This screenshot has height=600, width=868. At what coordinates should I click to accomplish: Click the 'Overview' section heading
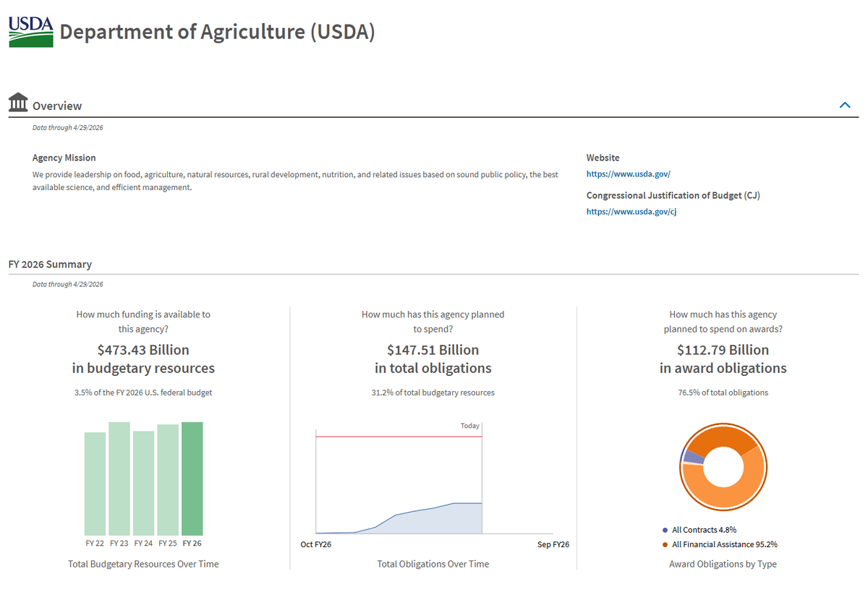[x=57, y=106]
